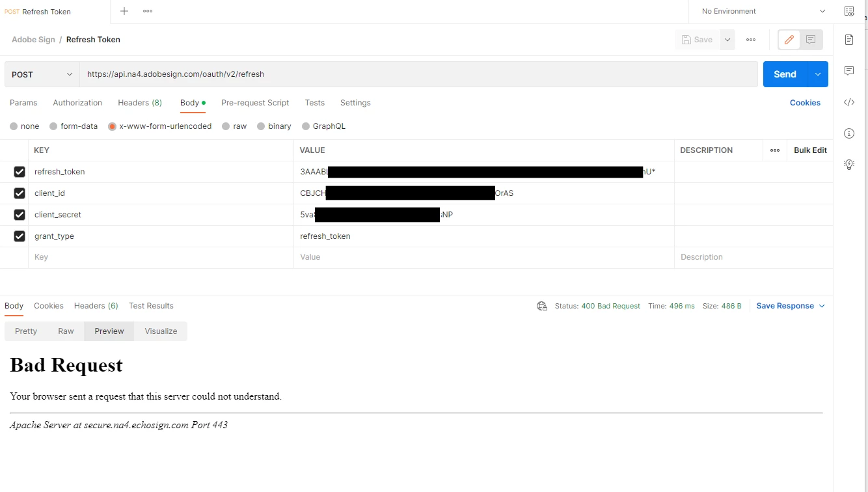Expand the Save options dropdown arrow
Image resolution: width=868 pixels, height=492 pixels.
(727, 40)
